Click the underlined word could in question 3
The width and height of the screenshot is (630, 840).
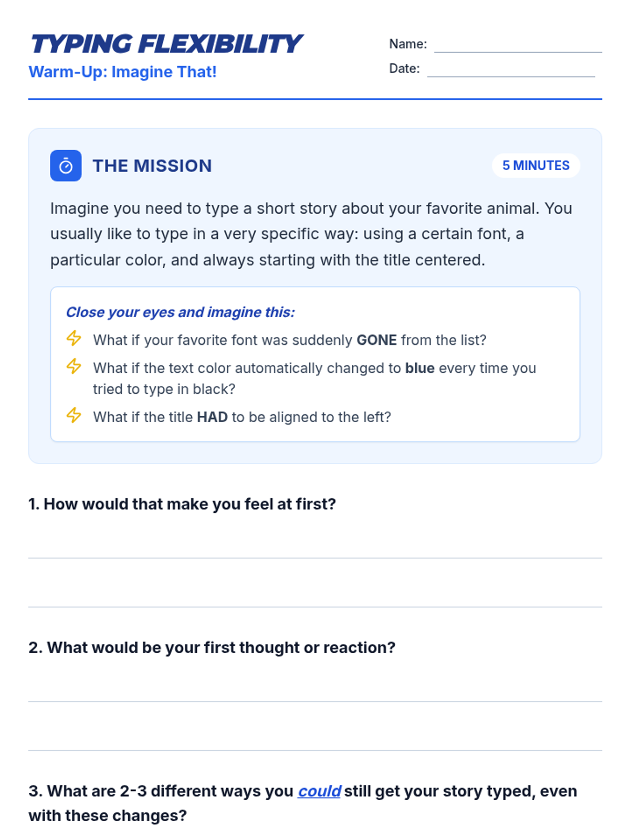click(319, 791)
